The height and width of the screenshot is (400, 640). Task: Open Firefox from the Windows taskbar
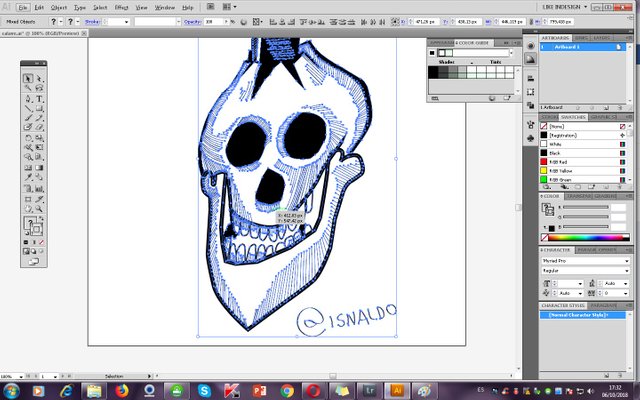122,389
